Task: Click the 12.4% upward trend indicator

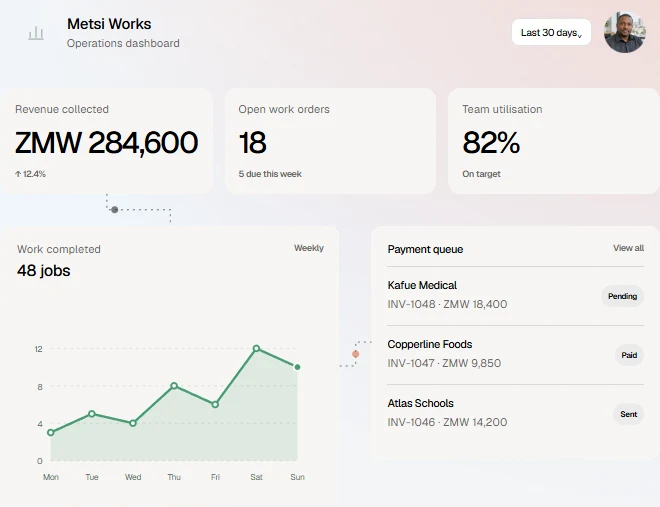Action: tap(30, 174)
